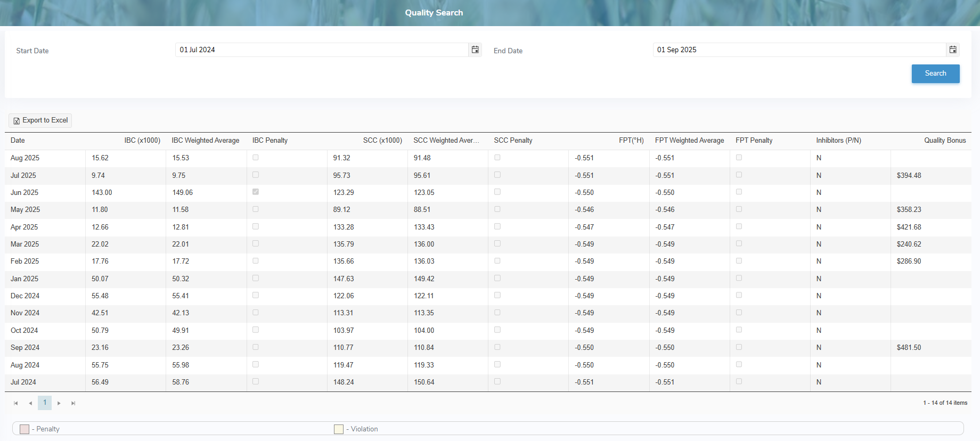Toggle the Jul 2024 FPT Penalty checkbox
The width and height of the screenshot is (980, 441).
[x=739, y=381]
